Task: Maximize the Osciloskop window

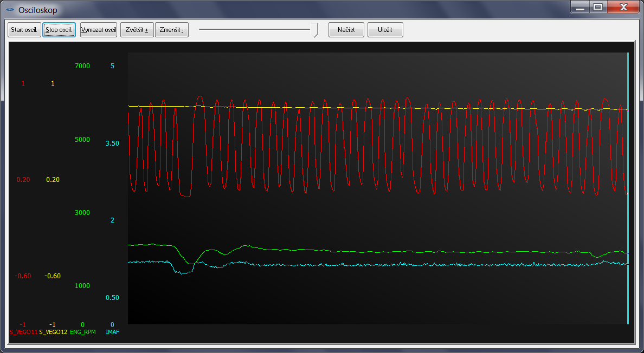Action: [598, 8]
